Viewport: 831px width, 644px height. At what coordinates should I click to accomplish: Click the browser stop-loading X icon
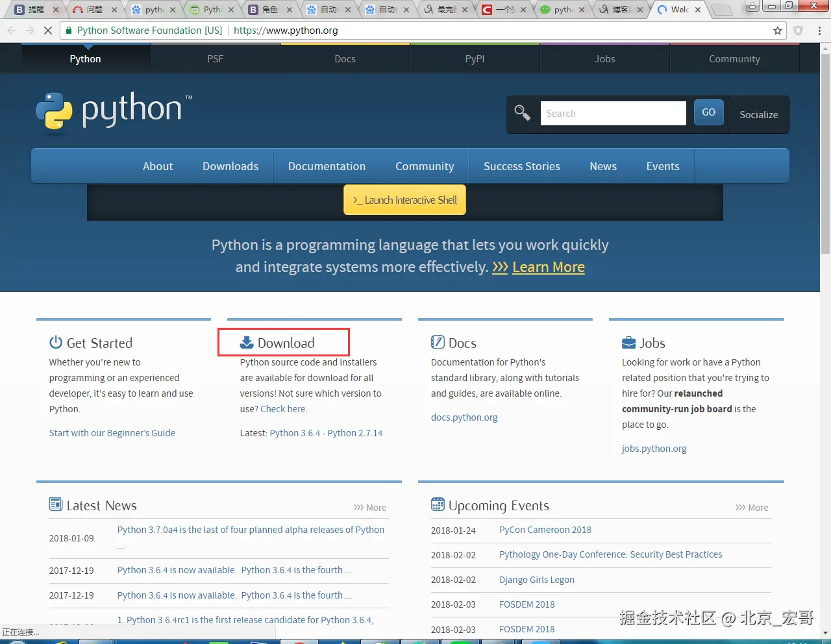click(x=47, y=31)
